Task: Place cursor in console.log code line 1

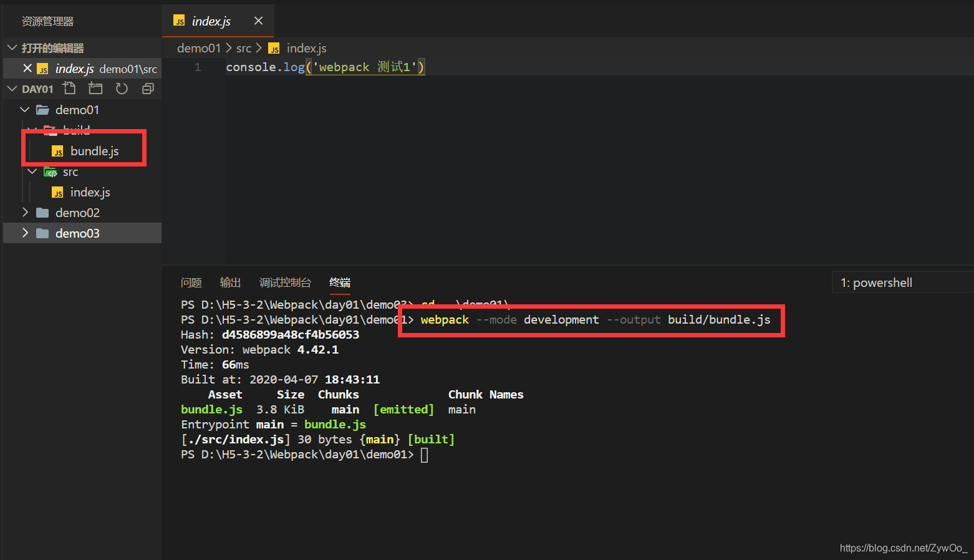Action: coord(325,67)
